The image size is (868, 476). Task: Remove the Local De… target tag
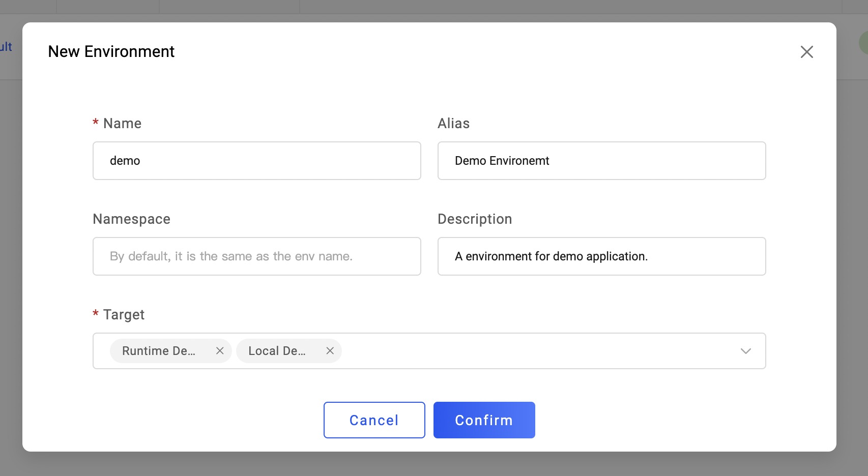[x=330, y=351]
